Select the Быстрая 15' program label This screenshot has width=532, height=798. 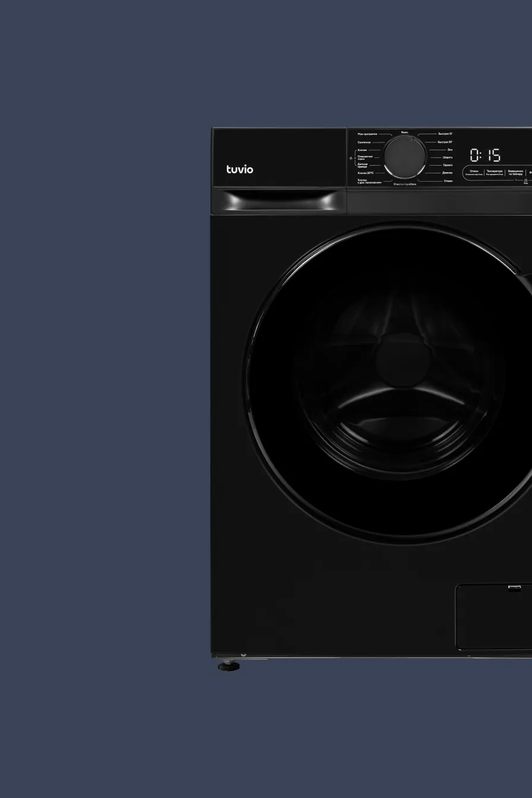pyautogui.click(x=445, y=134)
